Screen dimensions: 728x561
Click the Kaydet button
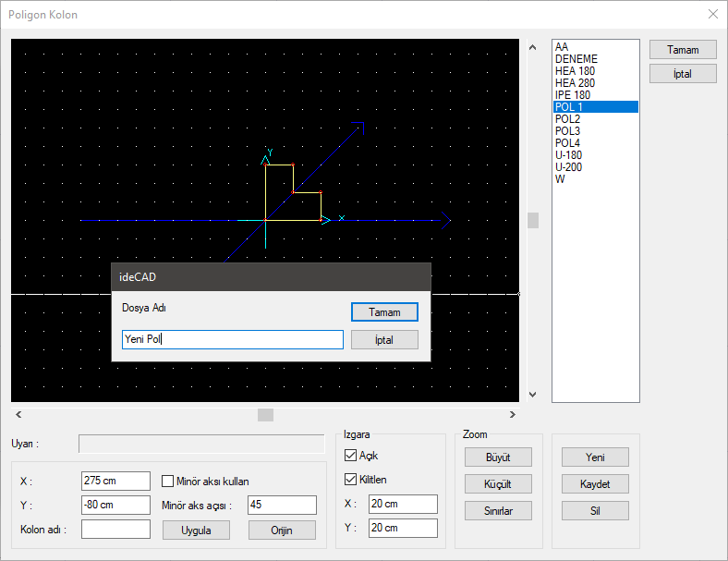click(x=595, y=483)
